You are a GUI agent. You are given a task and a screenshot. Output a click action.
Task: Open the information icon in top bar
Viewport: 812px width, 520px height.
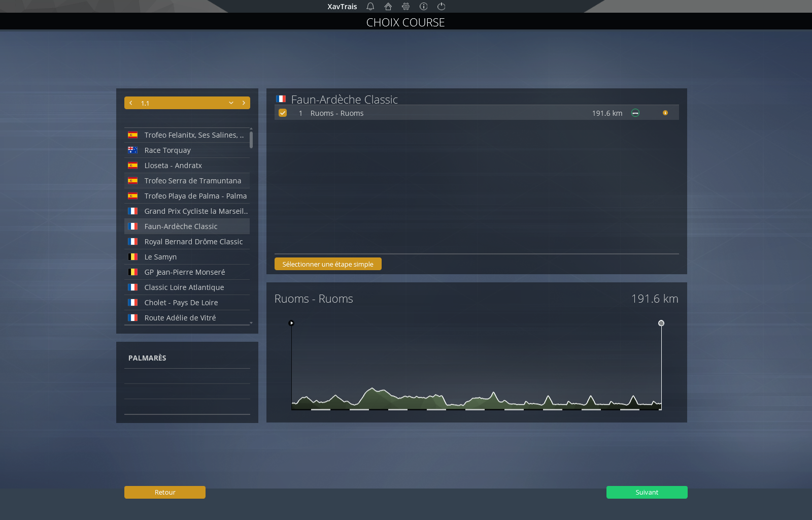pos(424,7)
